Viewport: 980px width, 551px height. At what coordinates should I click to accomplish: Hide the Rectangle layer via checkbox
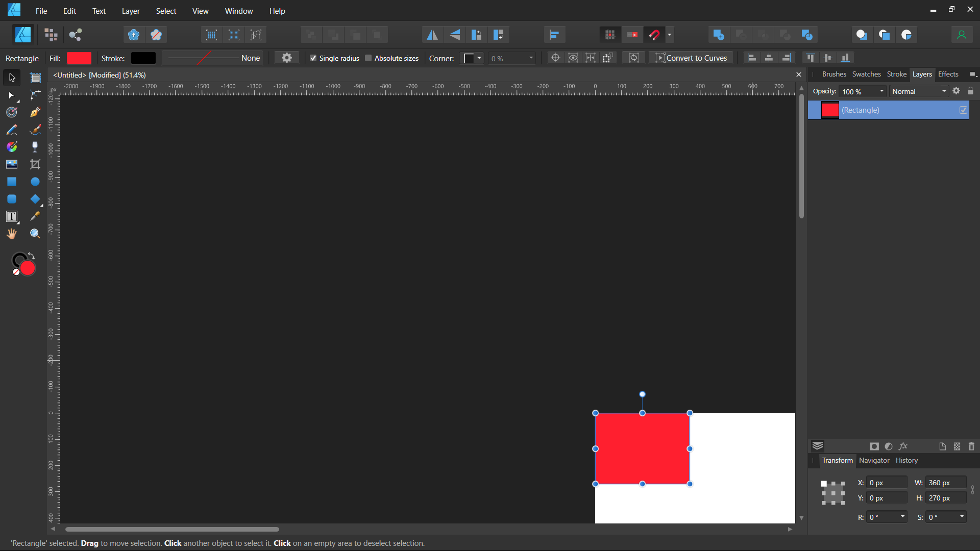click(x=963, y=110)
